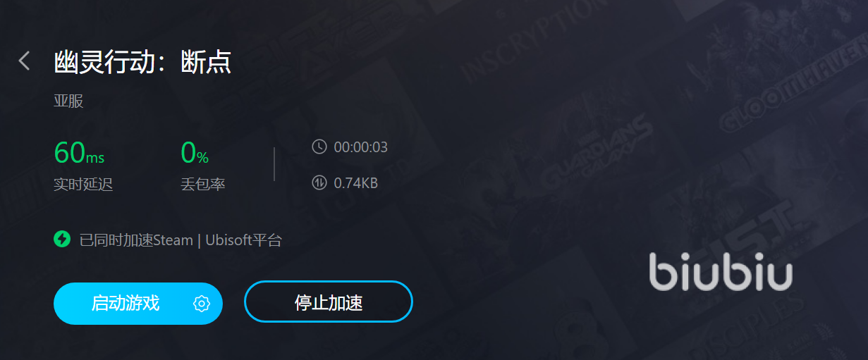Screen dimensions: 868x360
Task: Click the 00:00:03 elapsed timer
Action: [x=360, y=147]
